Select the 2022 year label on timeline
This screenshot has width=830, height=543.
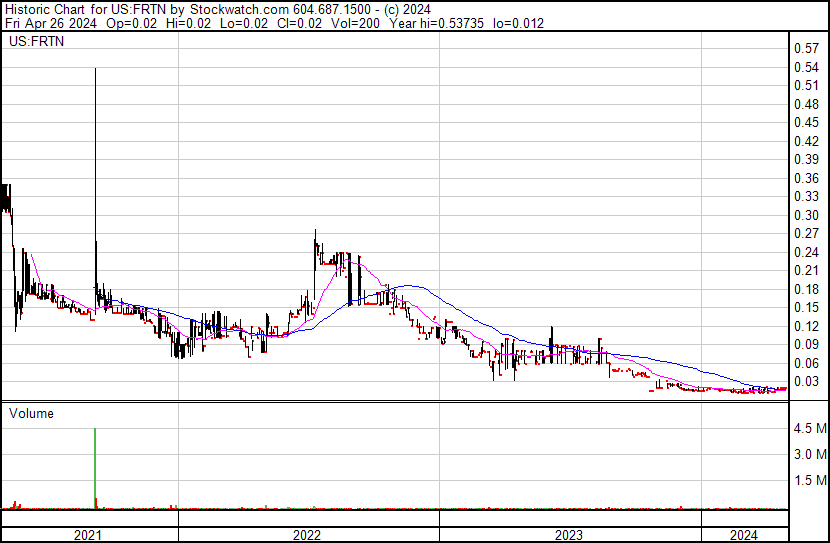click(307, 534)
